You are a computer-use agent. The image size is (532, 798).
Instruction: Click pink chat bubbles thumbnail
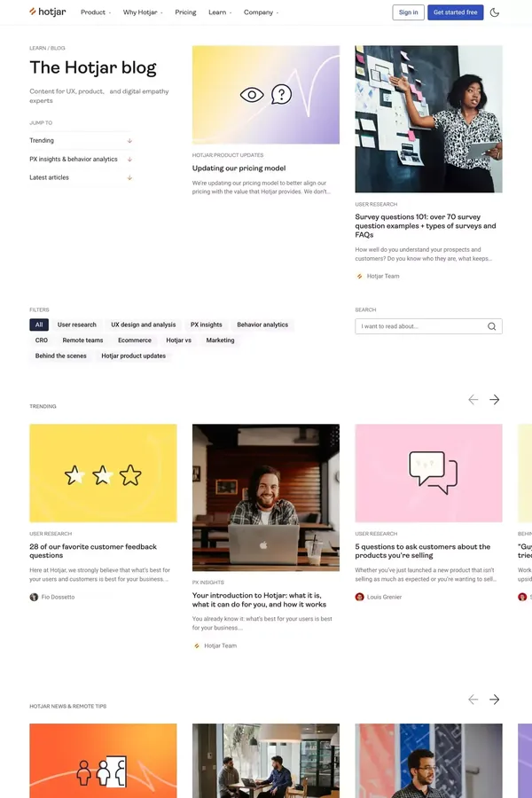(x=428, y=473)
